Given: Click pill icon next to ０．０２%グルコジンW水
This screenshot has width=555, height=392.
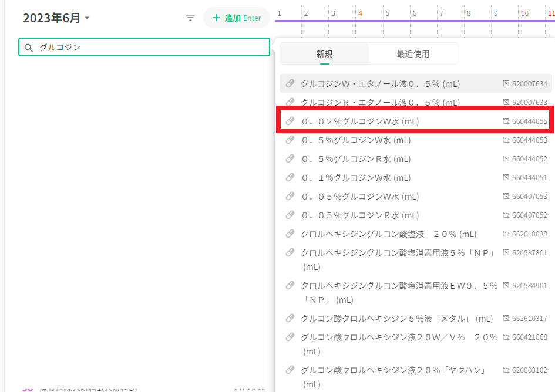Looking at the screenshot, I should coord(290,121).
